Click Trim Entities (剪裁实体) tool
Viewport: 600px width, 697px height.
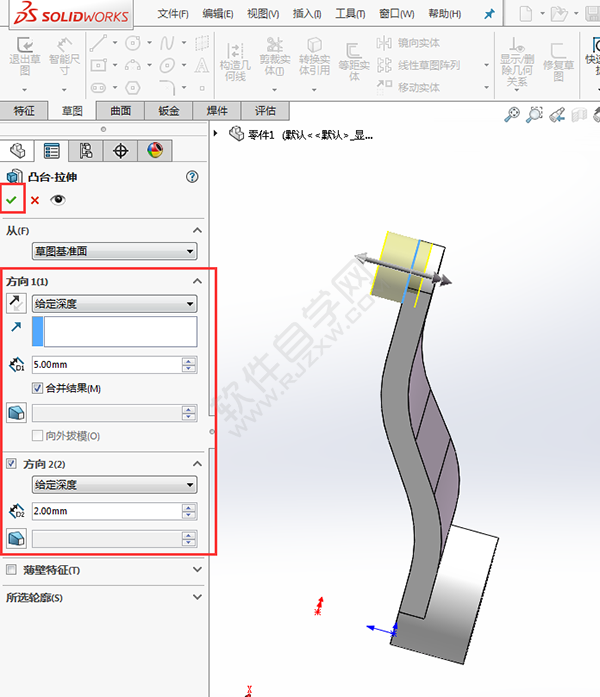pyautogui.click(x=275, y=57)
